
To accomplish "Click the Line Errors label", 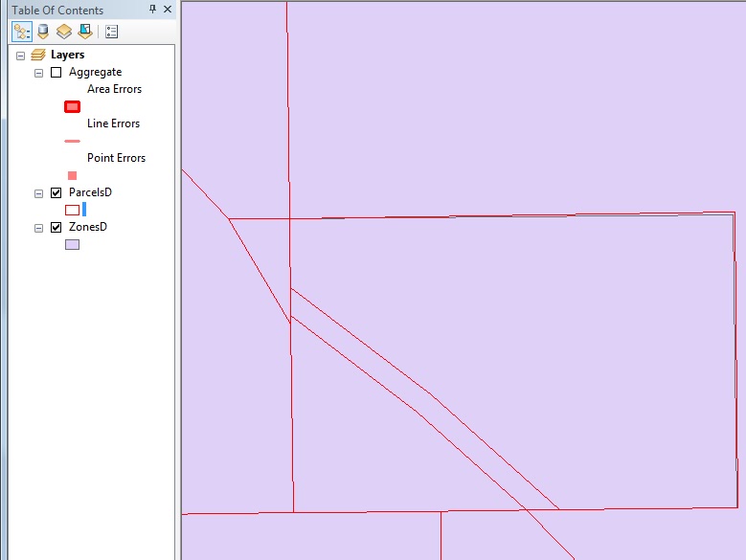I will pos(113,123).
